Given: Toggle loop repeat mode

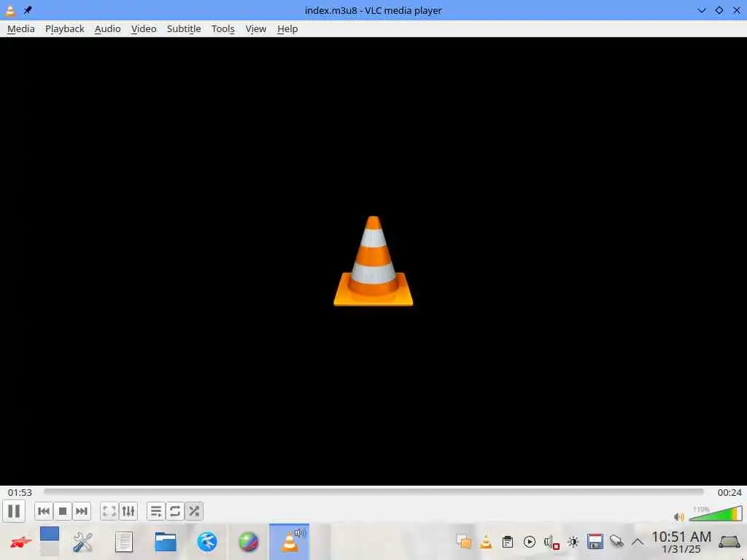Looking at the screenshot, I should click(x=175, y=511).
